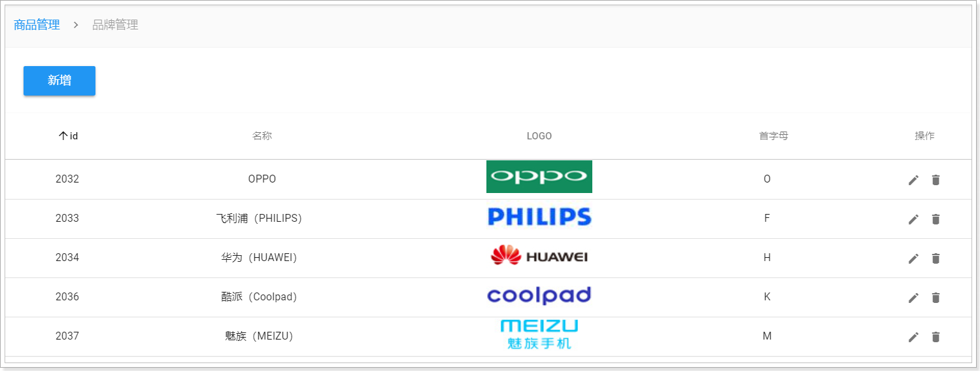The image size is (980, 371).
Task: Edit the MEIZU brand entry
Action: coord(913,337)
